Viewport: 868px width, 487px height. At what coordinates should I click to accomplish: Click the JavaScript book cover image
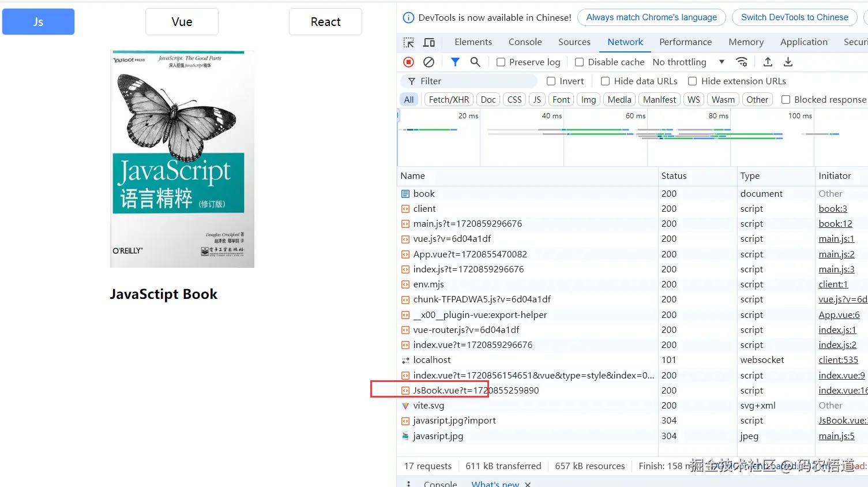click(x=182, y=159)
